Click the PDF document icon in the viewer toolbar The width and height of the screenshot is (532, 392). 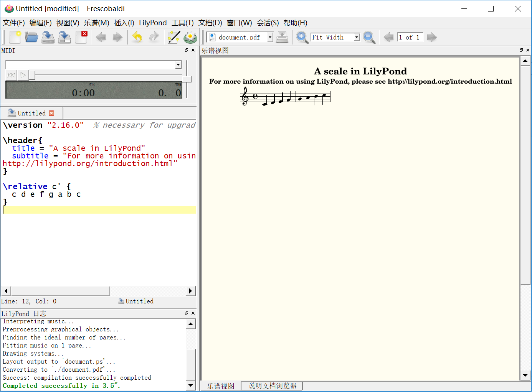point(212,37)
